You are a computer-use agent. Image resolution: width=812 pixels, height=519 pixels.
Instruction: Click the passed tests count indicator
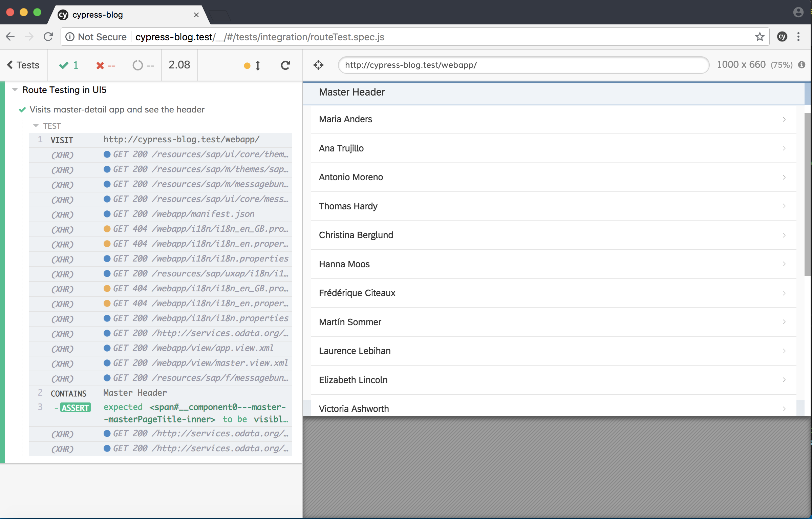click(x=69, y=65)
